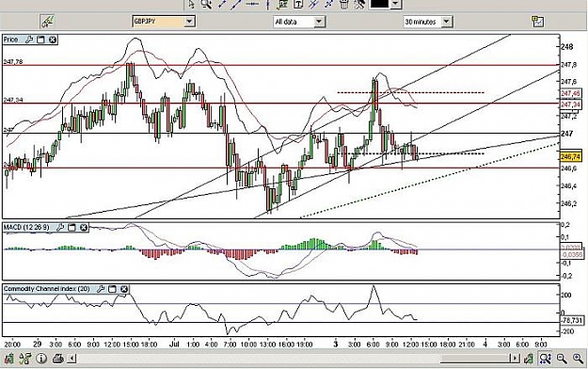Click the -0,0358 MACD value label
This screenshot has width=588, height=369.
[x=571, y=255]
